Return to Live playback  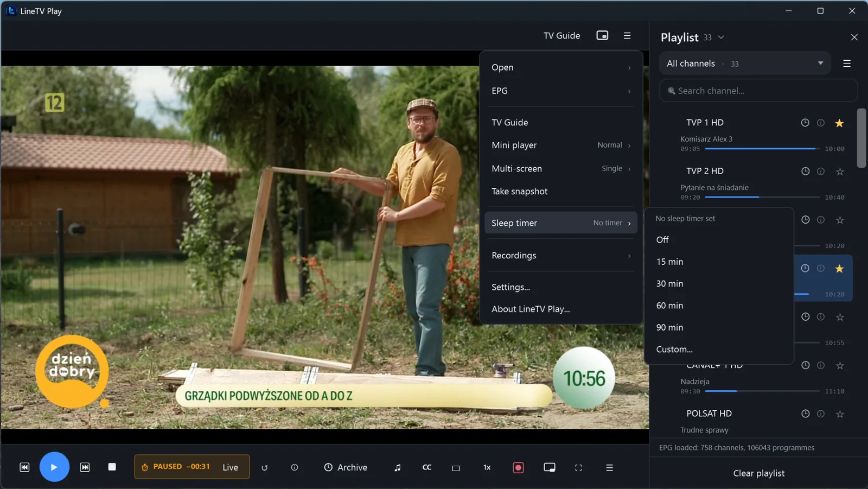coord(230,467)
